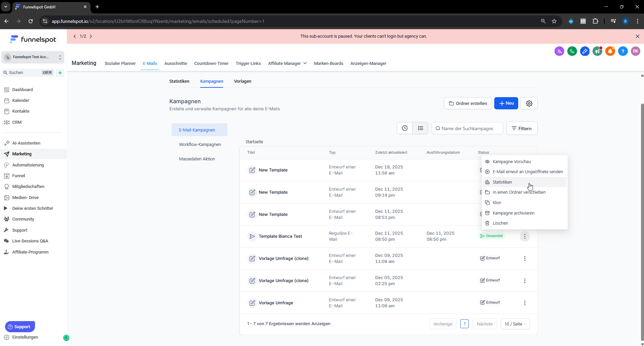644x346 pixels.
Task: Open the Chrome tab search dropdown
Action: pyautogui.click(x=6, y=7)
